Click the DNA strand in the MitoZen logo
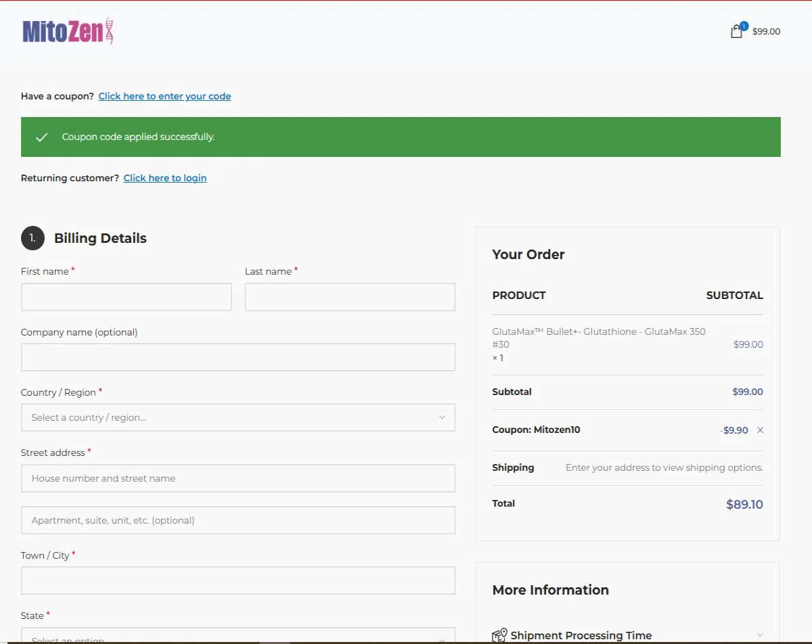The width and height of the screenshot is (812, 644). pos(108,31)
